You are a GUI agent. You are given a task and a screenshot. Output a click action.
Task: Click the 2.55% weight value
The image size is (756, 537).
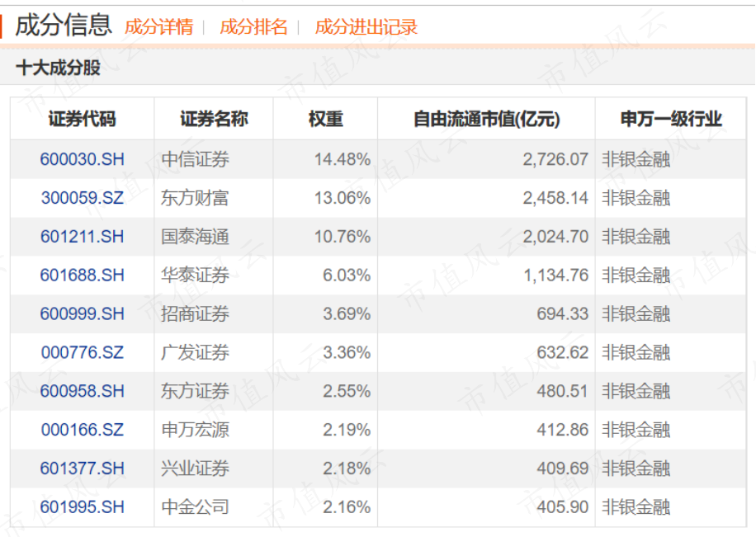click(x=347, y=391)
